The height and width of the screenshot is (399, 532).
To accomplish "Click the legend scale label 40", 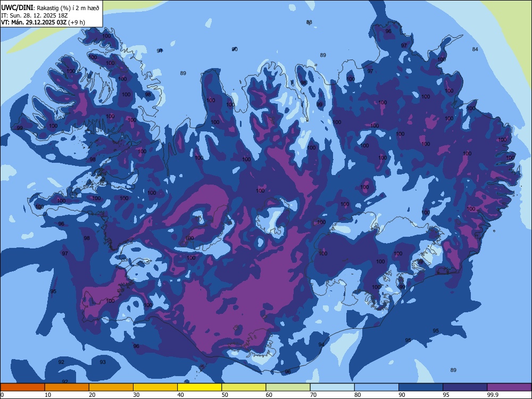I will click(x=181, y=395).
